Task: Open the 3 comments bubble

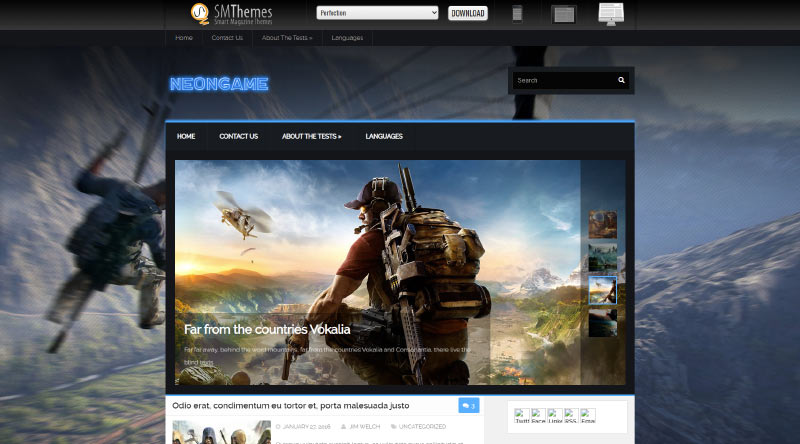Action: pyautogui.click(x=469, y=406)
